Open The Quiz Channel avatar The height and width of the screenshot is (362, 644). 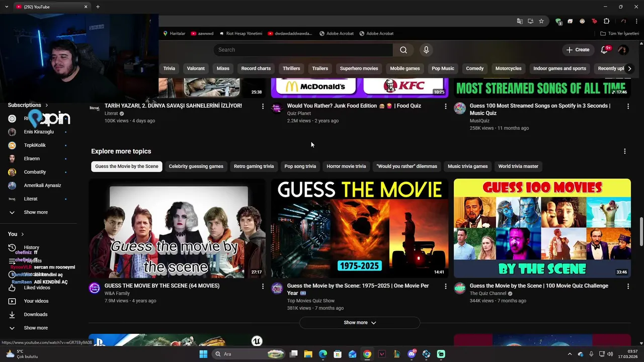pyautogui.click(x=460, y=288)
